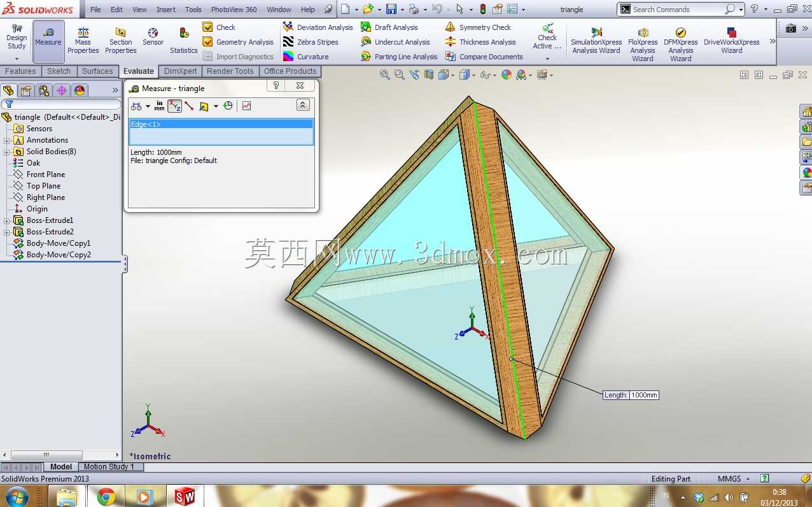Select Edge<1> in the Measure selection list
This screenshot has height=507, width=812.
(221, 124)
